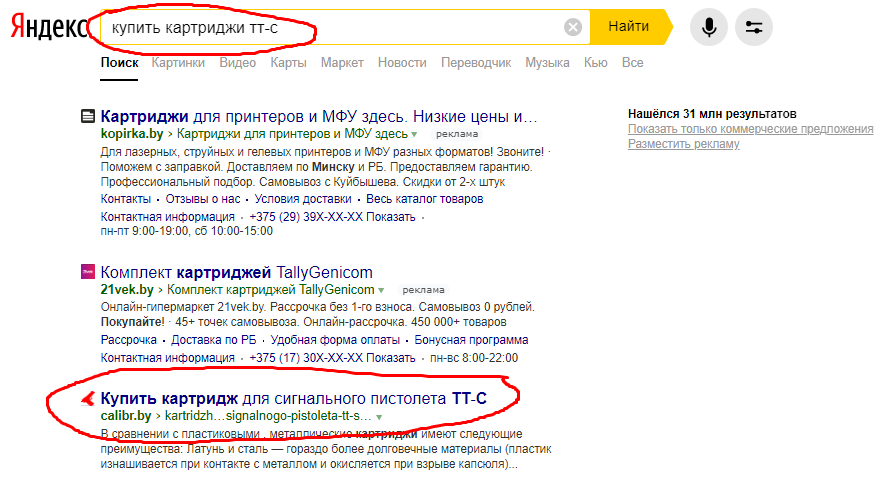Screen dimensions: 890x488
Task: Switch to the Видео tab
Action: point(237,63)
